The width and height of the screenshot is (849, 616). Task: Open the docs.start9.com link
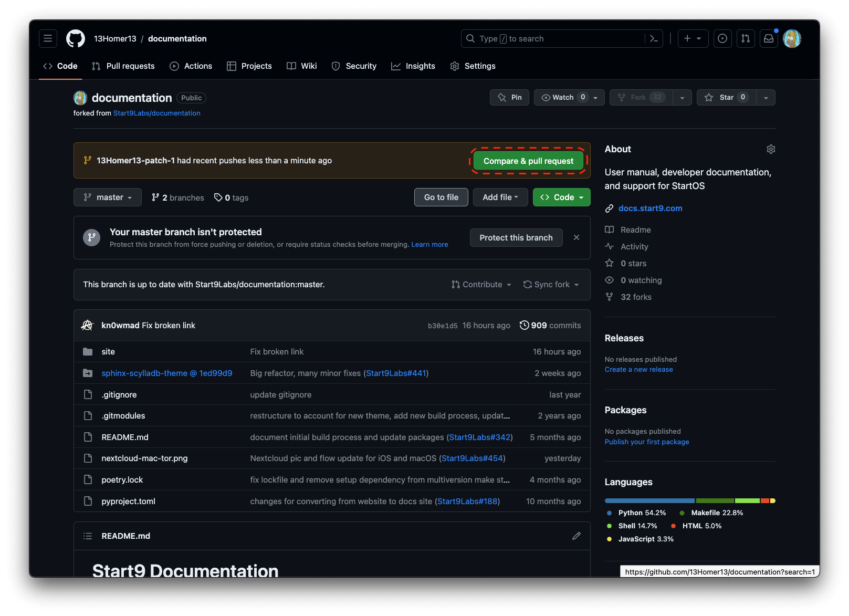tap(650, 208)
